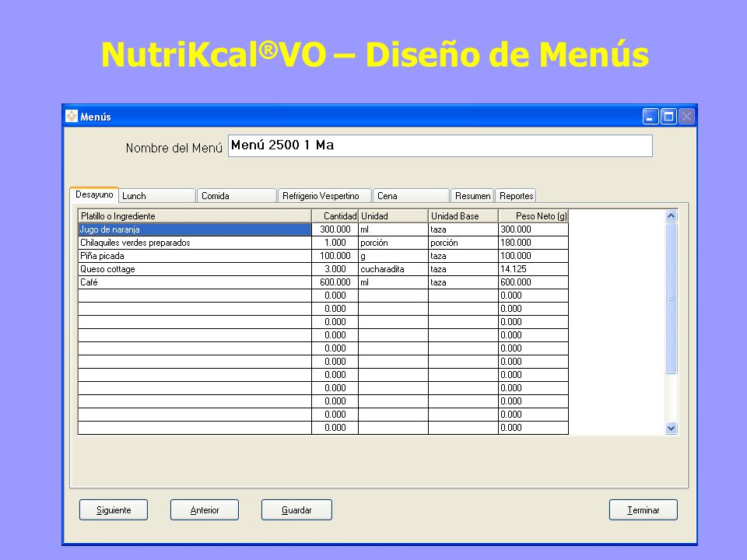747x560 pixels.
Task: Select the Jugo de naranja row
Action: [x=195, y=229]
